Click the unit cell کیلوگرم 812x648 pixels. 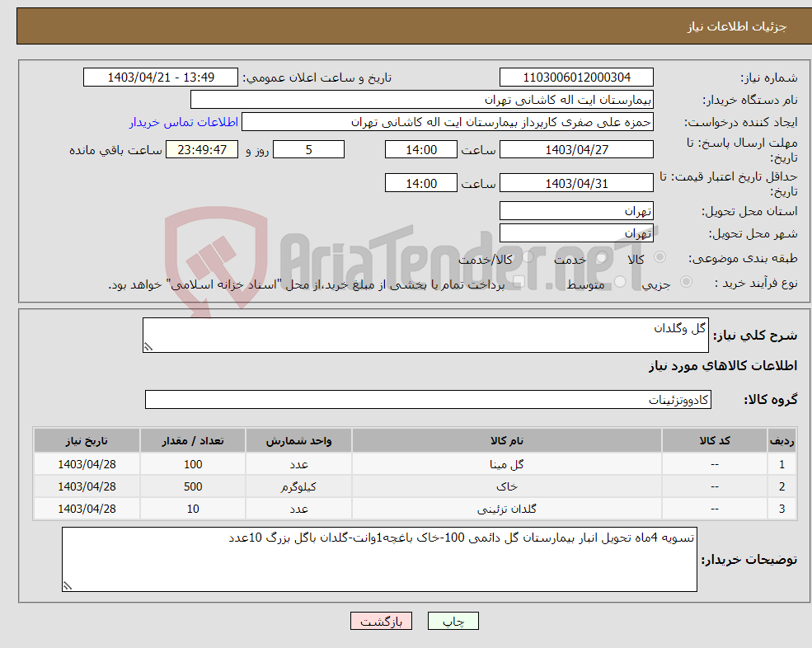coord(298,487)
